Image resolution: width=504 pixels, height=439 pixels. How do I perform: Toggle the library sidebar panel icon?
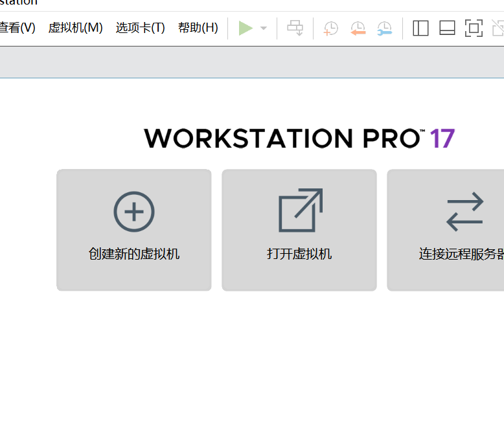pos(420,28)
